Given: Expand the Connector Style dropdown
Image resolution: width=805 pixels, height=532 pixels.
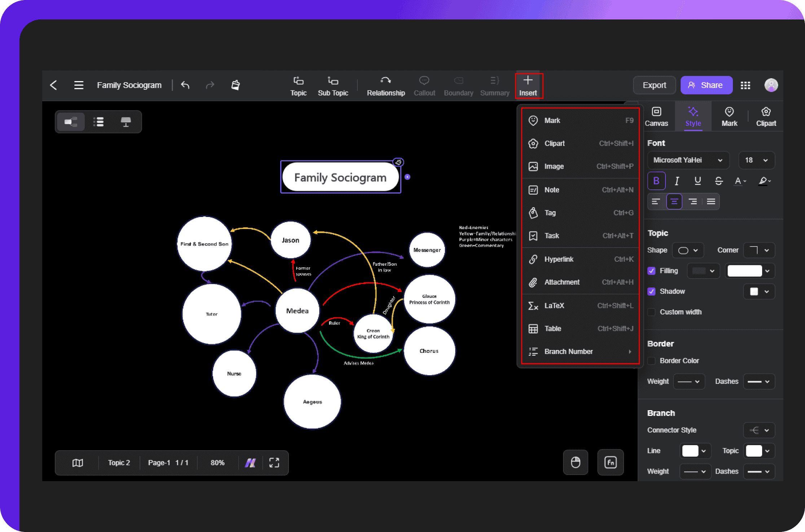Looking at the screenshot, I should tap(760, 430).
